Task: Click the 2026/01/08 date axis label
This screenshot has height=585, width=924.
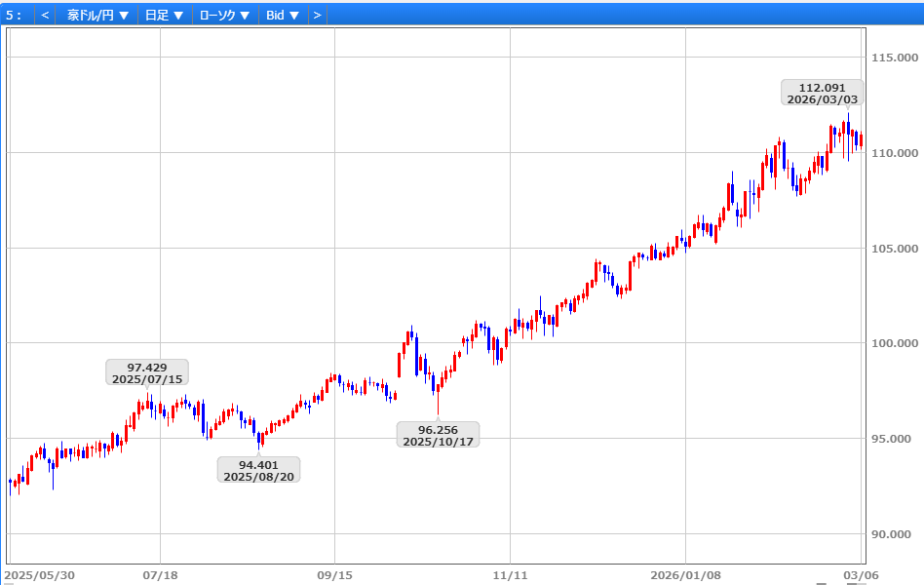Action: click(685, 575)
